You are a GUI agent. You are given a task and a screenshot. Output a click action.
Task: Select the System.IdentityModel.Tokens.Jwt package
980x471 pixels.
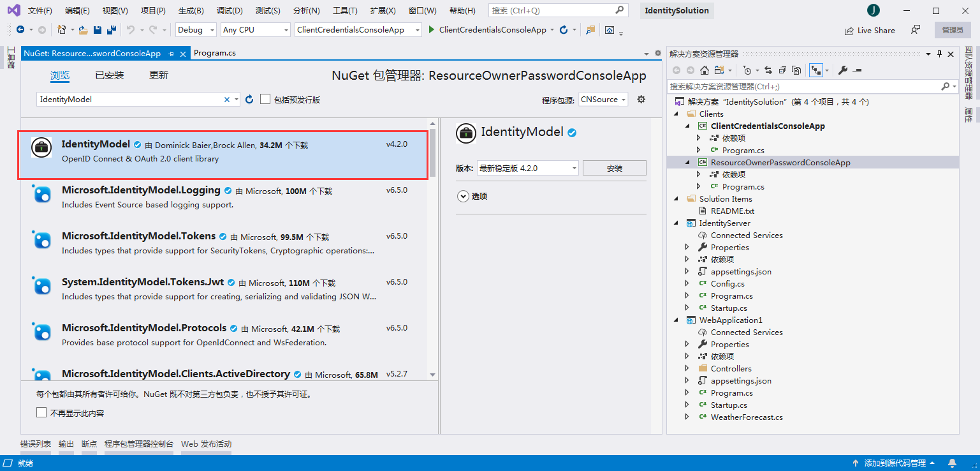(224, 288)
